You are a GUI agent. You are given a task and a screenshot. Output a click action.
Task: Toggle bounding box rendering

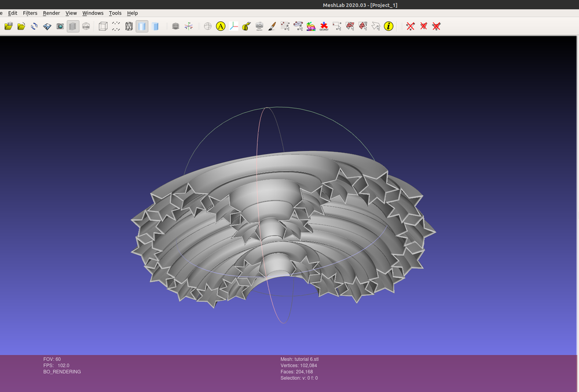pos(103,26)
